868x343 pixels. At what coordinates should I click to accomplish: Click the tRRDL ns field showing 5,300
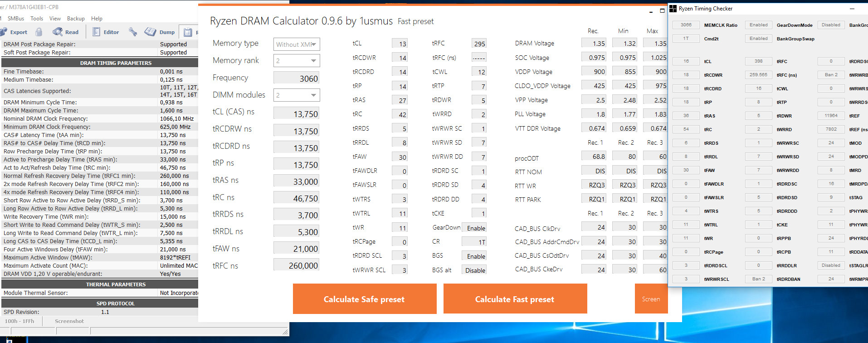[x=297, y=231]
